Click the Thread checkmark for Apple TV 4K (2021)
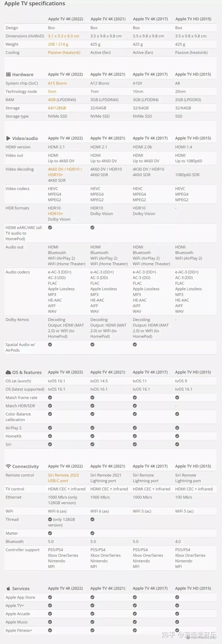Screen dimensions: 222x644 click(92, 519)
